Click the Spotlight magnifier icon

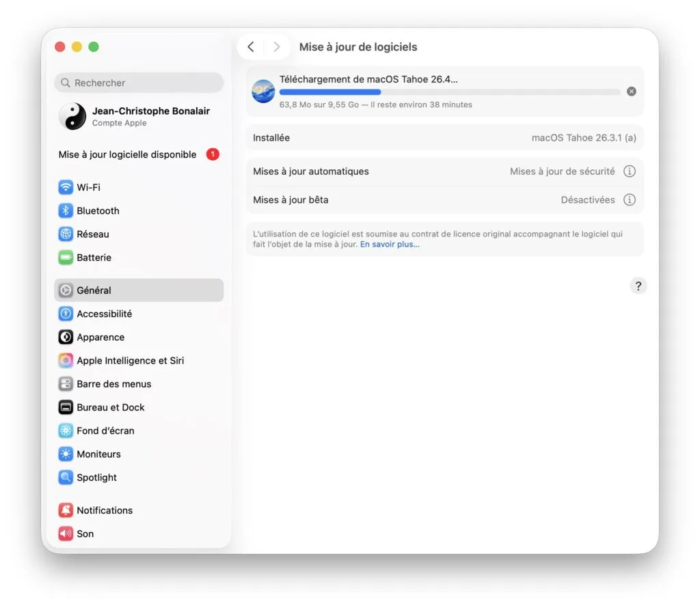66,478
